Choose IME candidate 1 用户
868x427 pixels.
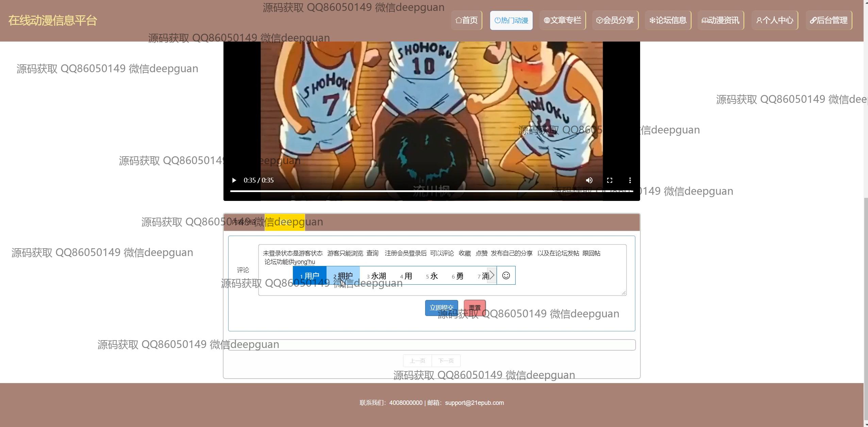(x=310, y=275)
